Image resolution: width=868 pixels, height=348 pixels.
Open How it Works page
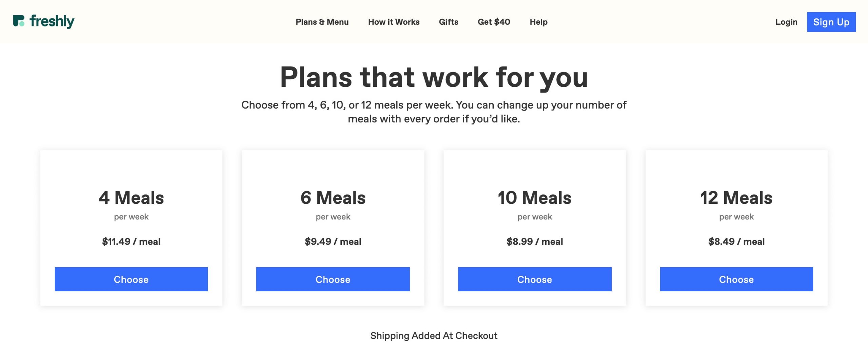(394, 22)
